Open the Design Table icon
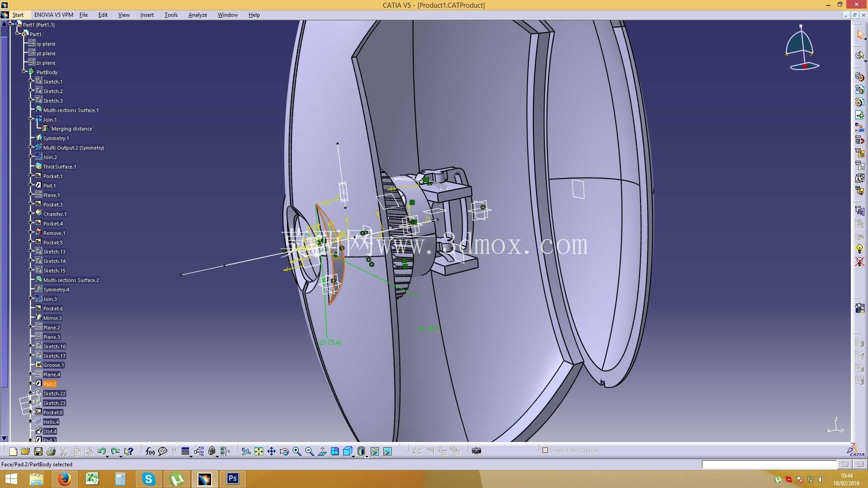 pyautogui.click(x=185, y=451)
